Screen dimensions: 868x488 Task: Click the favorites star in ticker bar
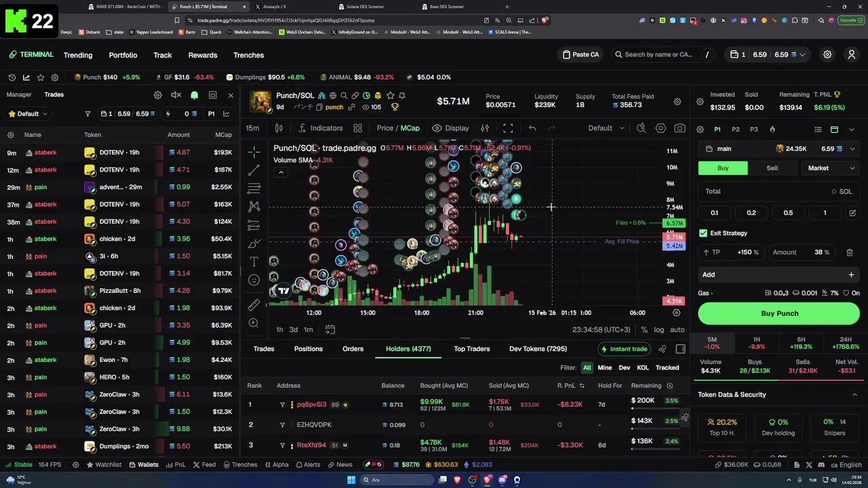[x=41, y=77]
